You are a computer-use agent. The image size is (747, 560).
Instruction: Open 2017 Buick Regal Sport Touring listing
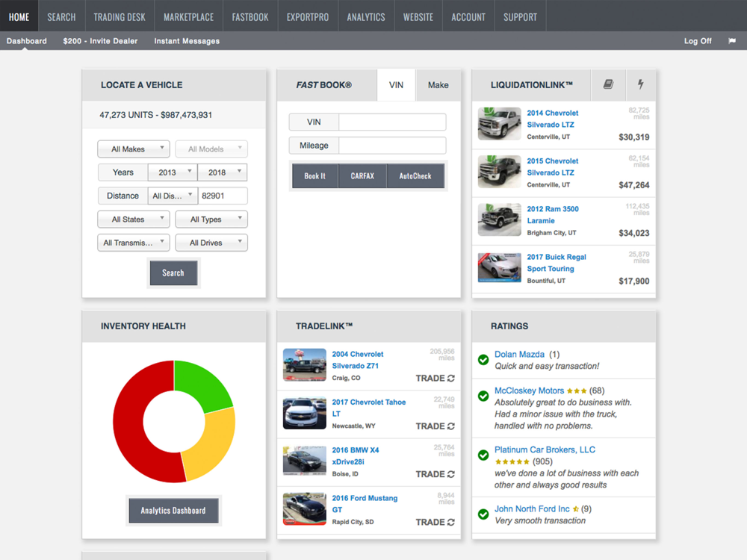(556, 263)
